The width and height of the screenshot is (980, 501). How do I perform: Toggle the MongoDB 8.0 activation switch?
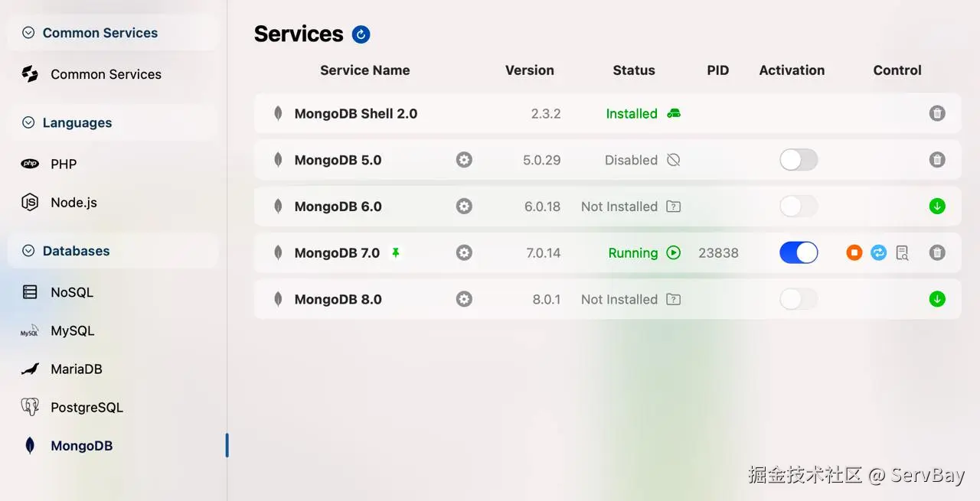coord(799,299)
